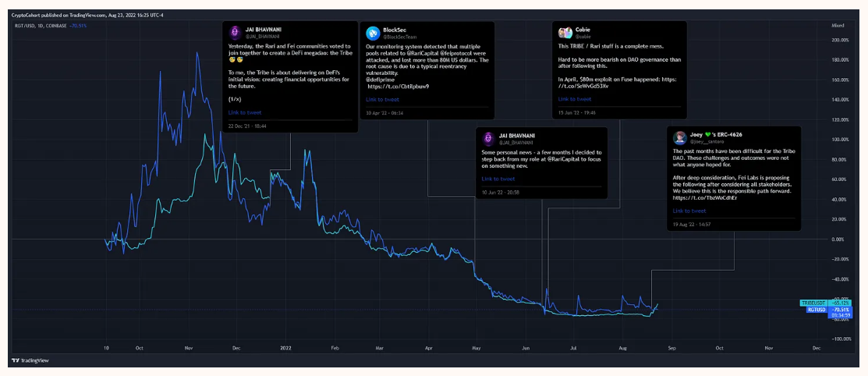Click the BlockSec profile avatar

click(372, 33)
